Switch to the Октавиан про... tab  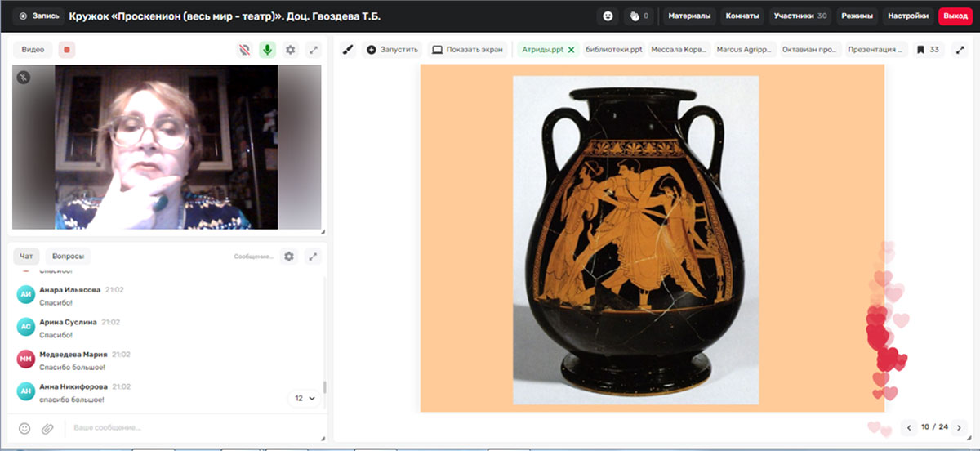[x=810, y=50]
